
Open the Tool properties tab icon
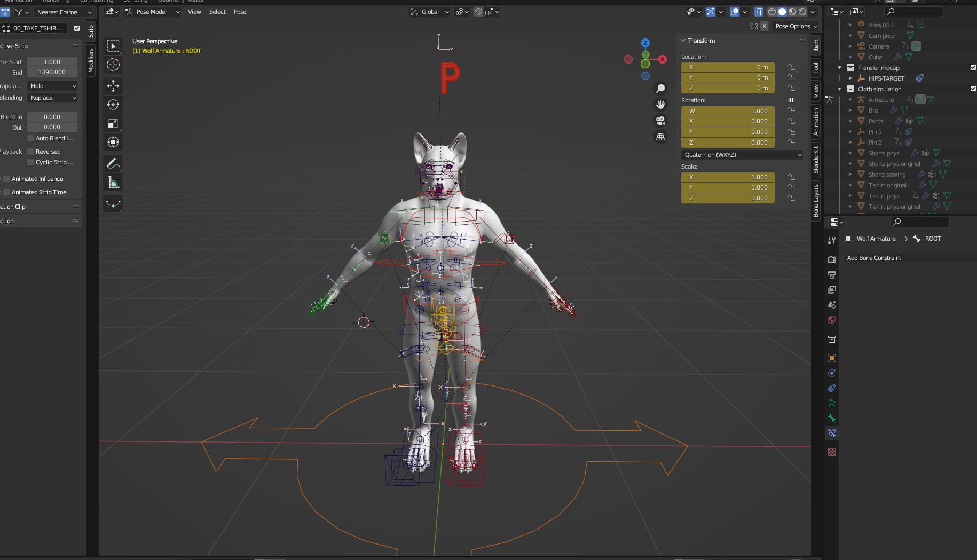831,241
